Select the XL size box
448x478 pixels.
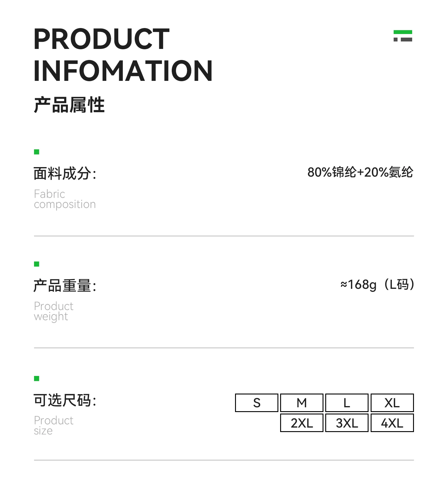coord(392,403)
